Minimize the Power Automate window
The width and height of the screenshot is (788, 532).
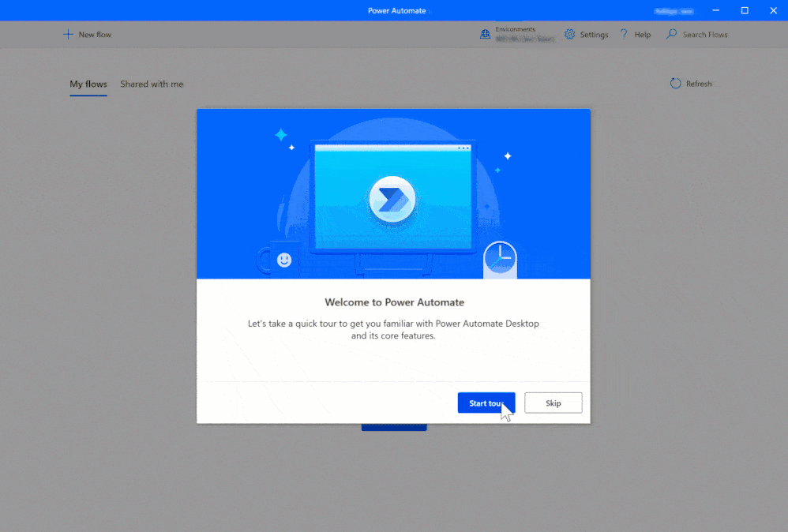click(715, 10)
